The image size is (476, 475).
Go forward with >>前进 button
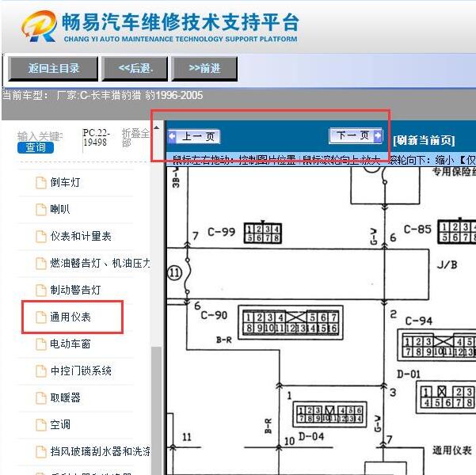pyautogui.click(x=204, y=69)
